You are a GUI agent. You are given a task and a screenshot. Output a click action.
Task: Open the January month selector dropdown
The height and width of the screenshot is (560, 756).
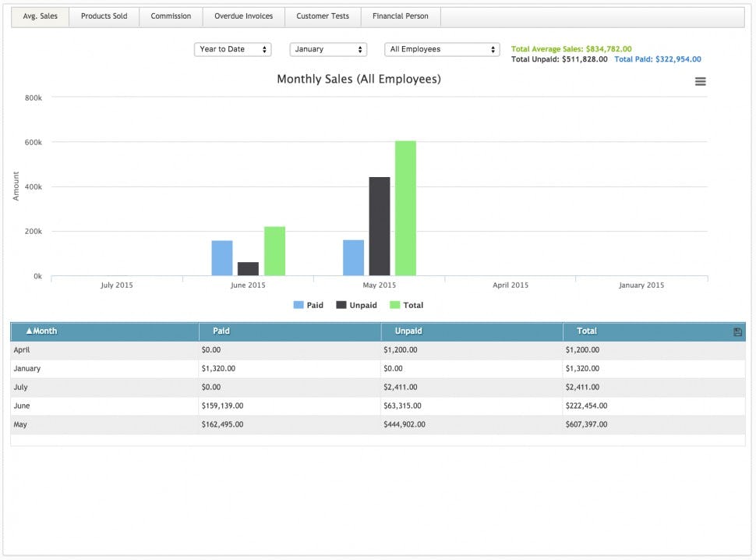click(x=327, y=49)
